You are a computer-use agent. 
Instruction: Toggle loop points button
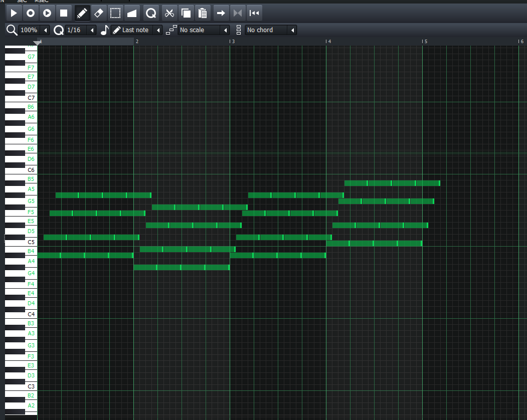pos(237,13)
